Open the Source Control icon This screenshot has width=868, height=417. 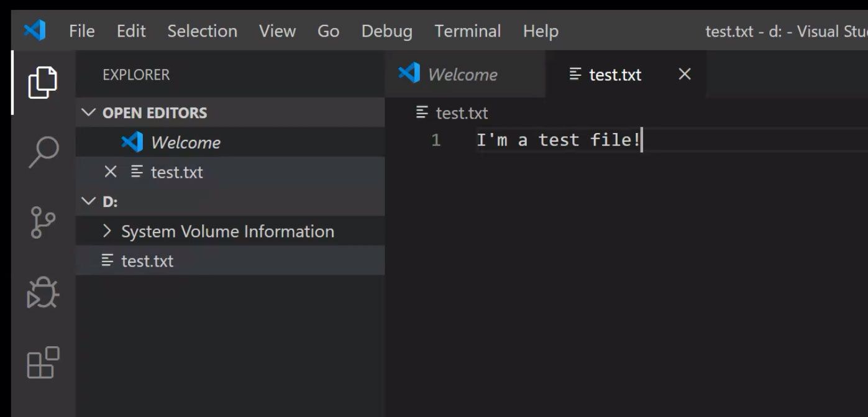coord(43,221)
